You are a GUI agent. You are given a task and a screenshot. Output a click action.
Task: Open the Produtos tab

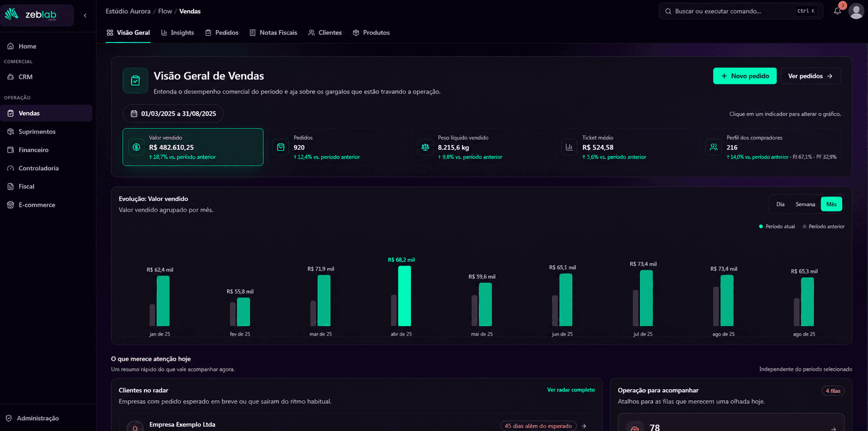(x=371, y=33)
